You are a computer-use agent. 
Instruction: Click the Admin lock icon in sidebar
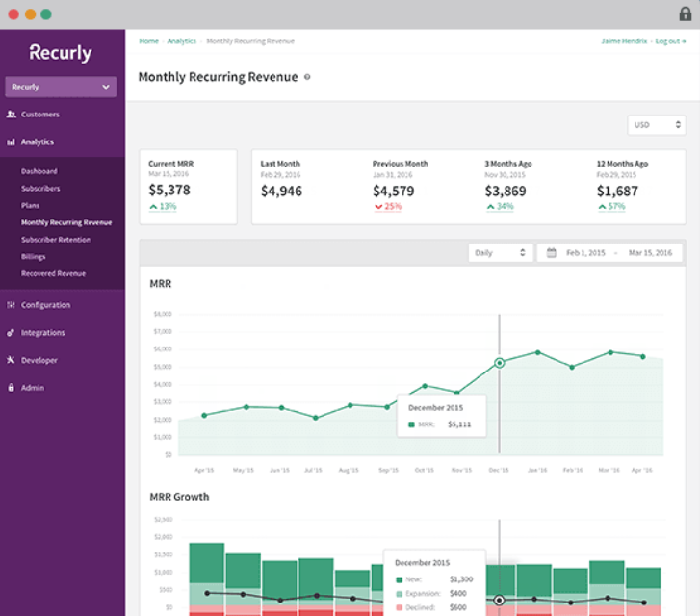pos(12,388)
